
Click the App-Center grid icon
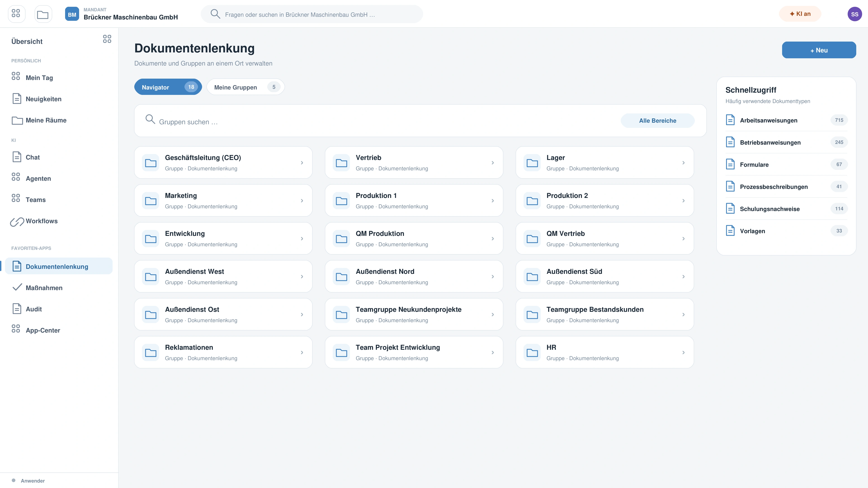16,329
